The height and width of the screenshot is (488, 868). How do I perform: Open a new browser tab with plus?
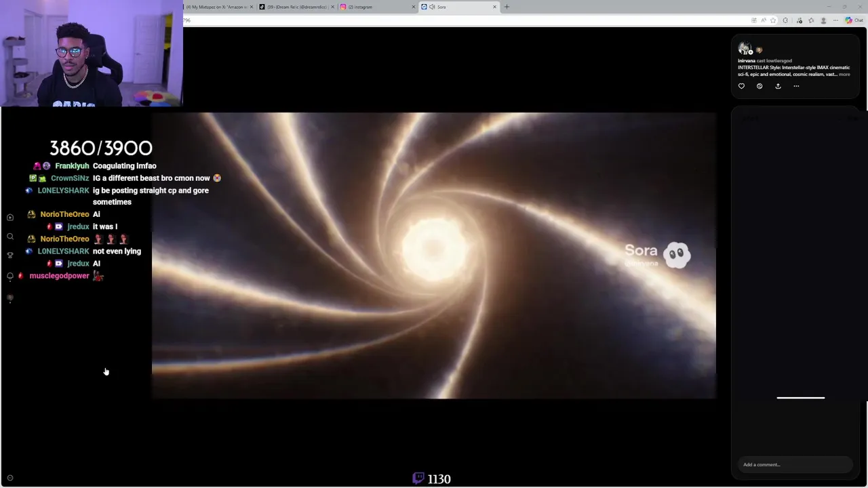(507, 7)
